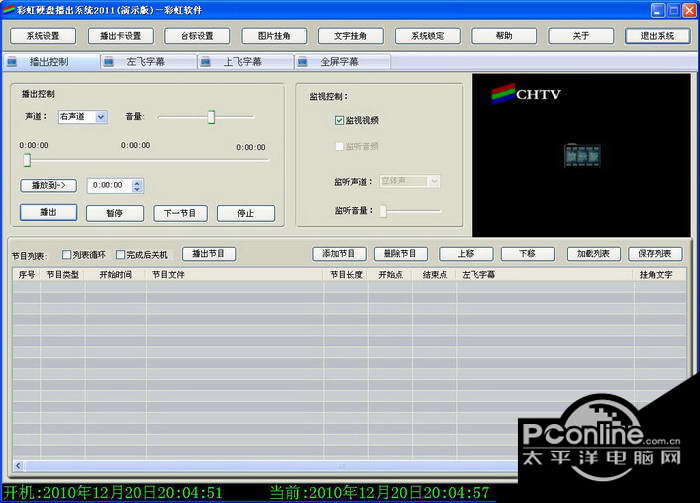Click the 监听音量 slider thumb

click(383, 211)
